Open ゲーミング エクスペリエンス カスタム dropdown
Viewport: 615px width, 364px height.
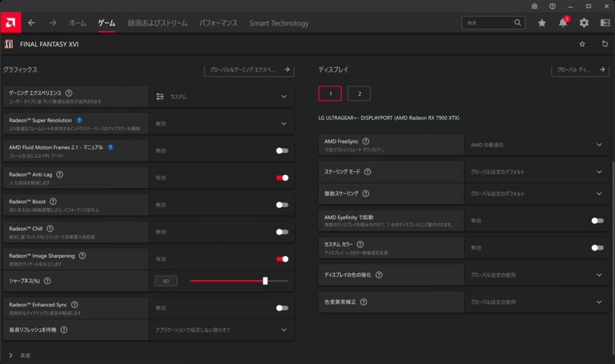point(222,97)
